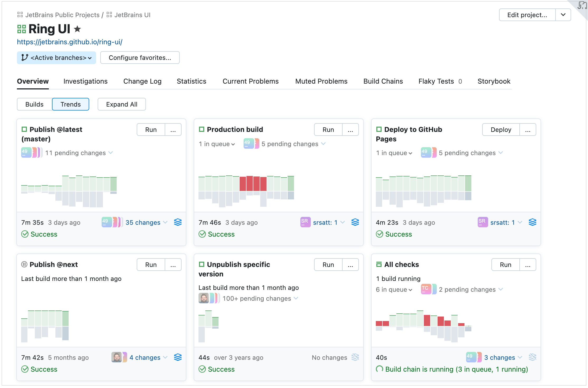The height and width of the screenshot is (388, 588).
Task: Switch the view toggle to Builds
Action: pyautogui.click(x=35, y=104)
